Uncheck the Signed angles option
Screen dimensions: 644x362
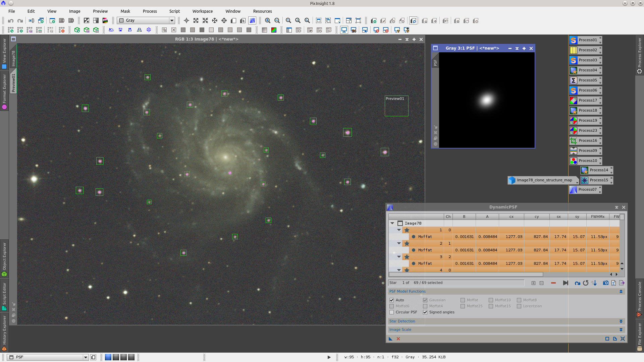pos(425,312)
